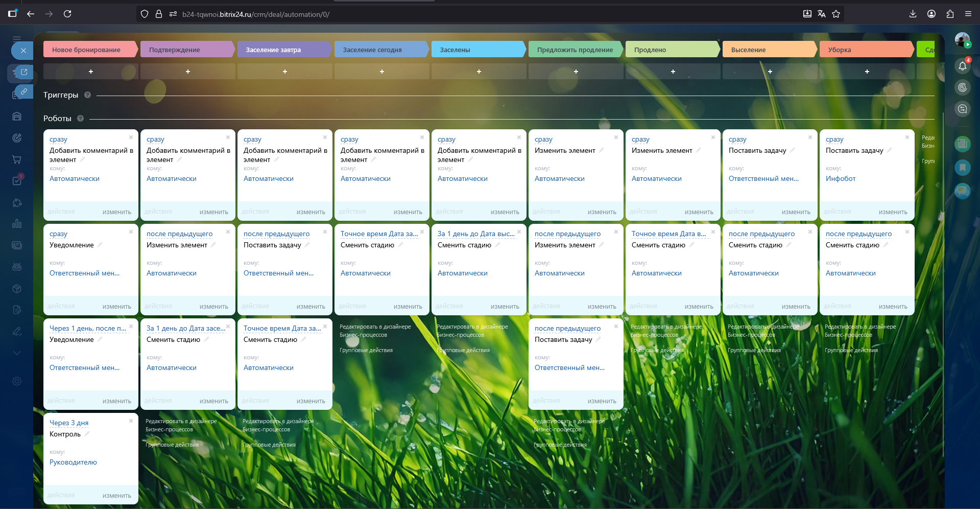This screenshot has height=509, width=980.
Task: Open delay settings 'Через 3 дня'
Action: point(69,423)
